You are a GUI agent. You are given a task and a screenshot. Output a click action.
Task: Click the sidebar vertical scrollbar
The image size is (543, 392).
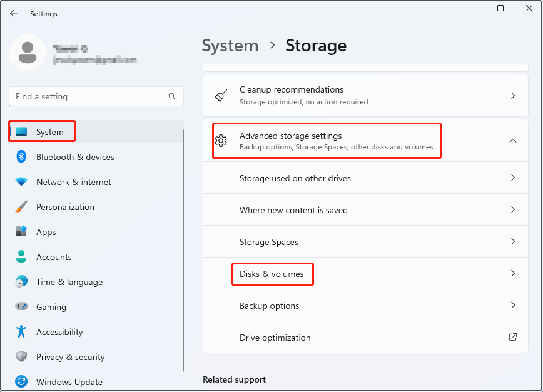(183, 250)
